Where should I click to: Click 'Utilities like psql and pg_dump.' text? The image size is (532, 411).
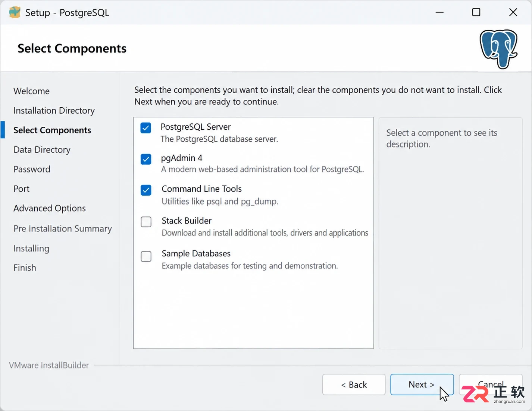click(220, 202)
